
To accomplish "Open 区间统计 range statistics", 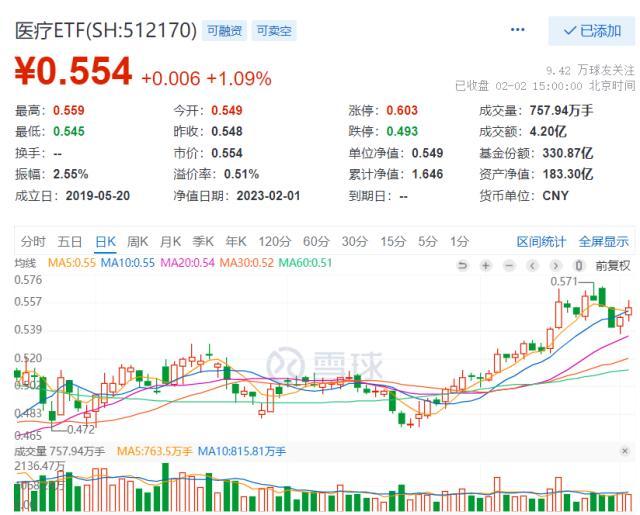I will [x=541, y=242].
